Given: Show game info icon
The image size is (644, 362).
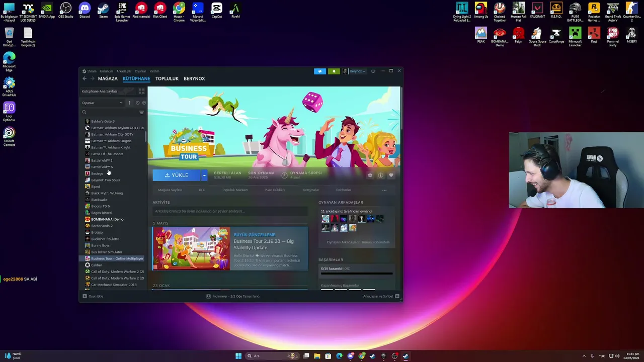Looking at the screenshot, I should tap(380, 175).
